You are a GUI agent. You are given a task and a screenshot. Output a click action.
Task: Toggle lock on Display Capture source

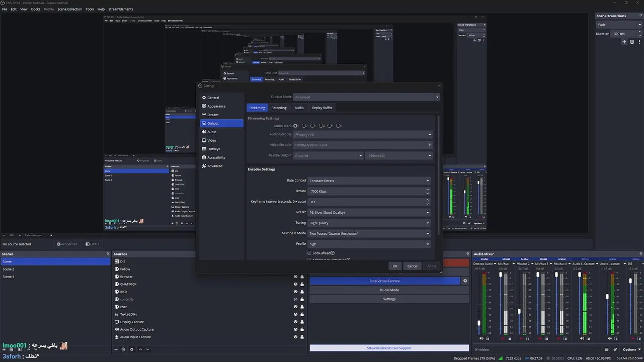tap(302, 322)
